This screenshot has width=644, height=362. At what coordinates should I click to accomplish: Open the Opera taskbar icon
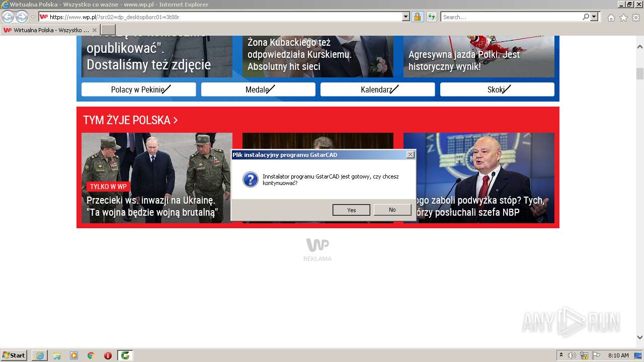point(108,355)
